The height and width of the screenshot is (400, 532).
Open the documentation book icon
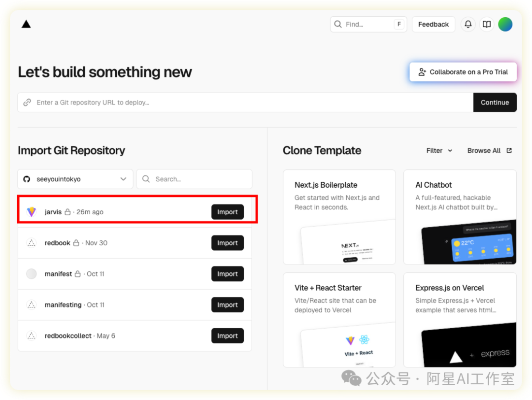pyautogui.click(x=487, y=24)
